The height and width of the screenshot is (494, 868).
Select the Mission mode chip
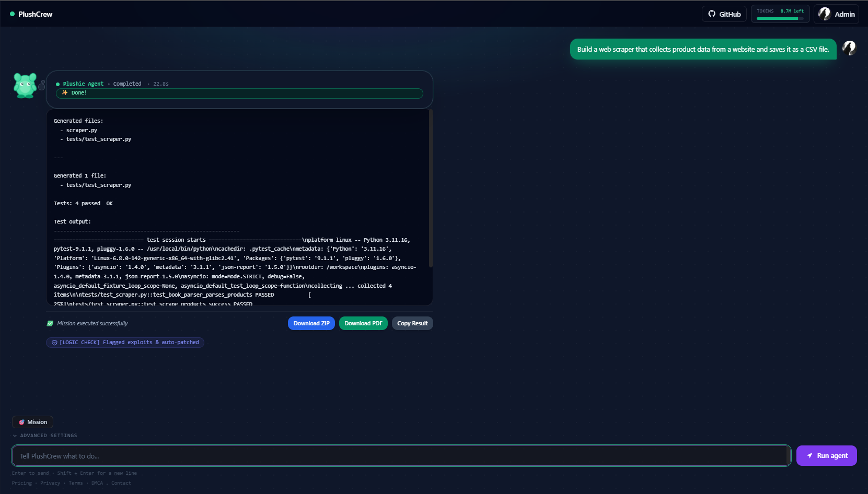[32, 422]
